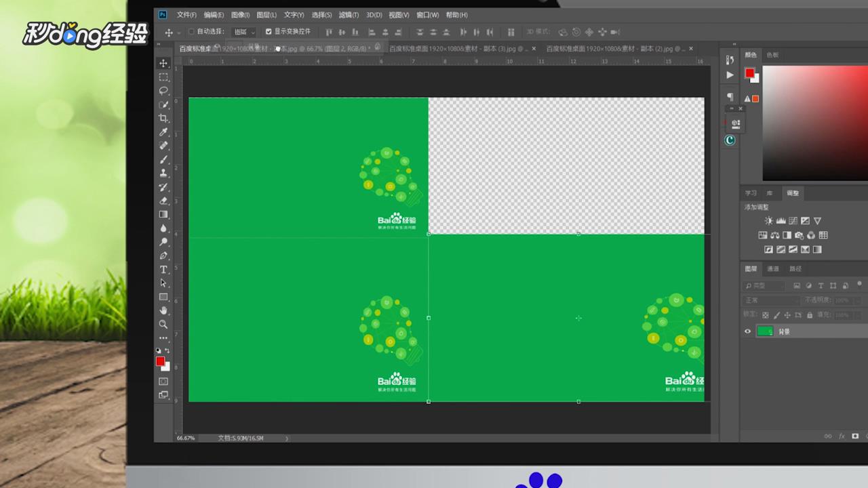Select the Path Selection tool
The height and width of the screenshot is (488, 868).
tap(163, 283)
